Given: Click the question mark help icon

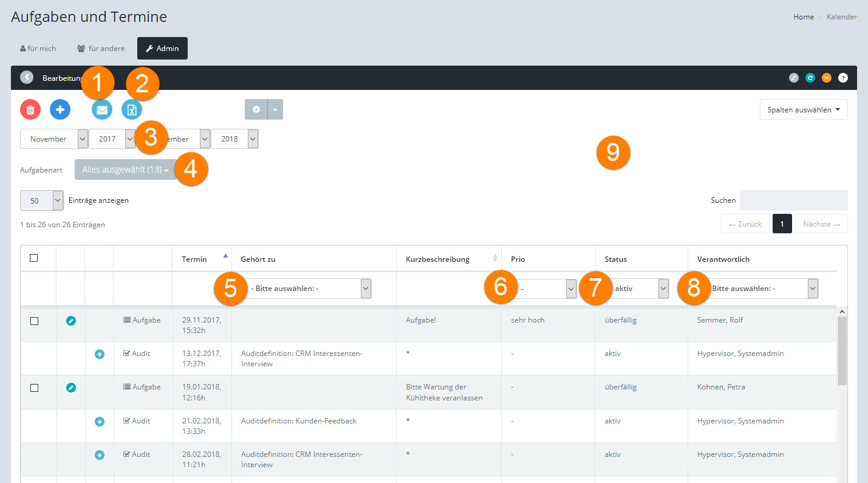Looking at the screenshot, I should 842,78.
